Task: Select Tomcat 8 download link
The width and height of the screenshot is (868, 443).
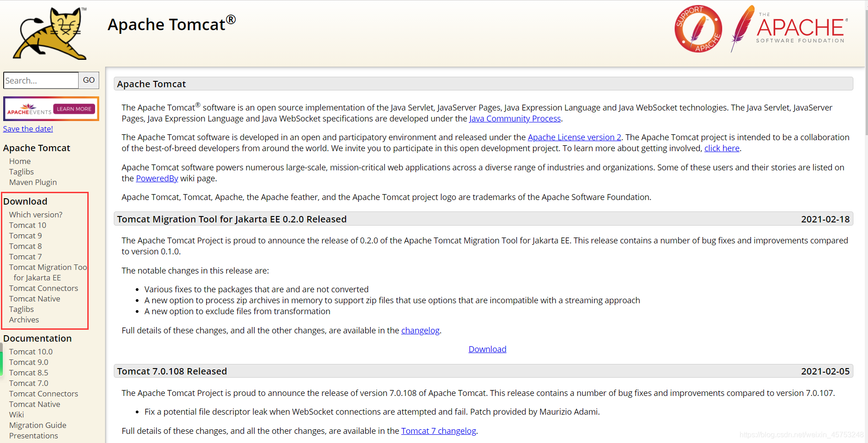Action: point(26,246)
